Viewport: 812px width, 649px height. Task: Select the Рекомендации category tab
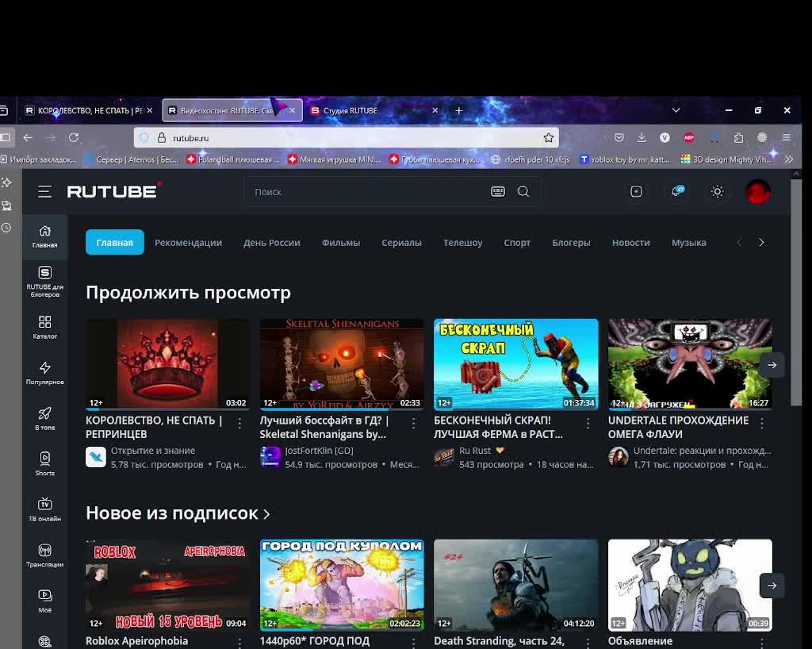click(188, 243)
